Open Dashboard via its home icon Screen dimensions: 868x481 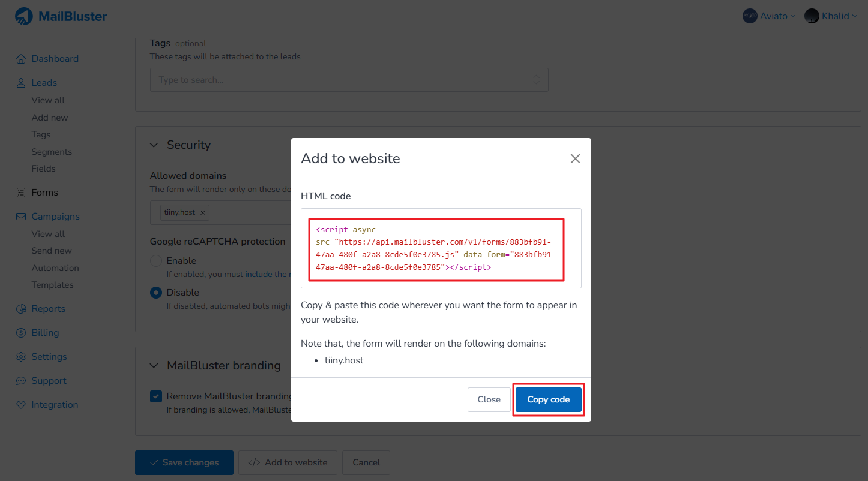(21, 59)
